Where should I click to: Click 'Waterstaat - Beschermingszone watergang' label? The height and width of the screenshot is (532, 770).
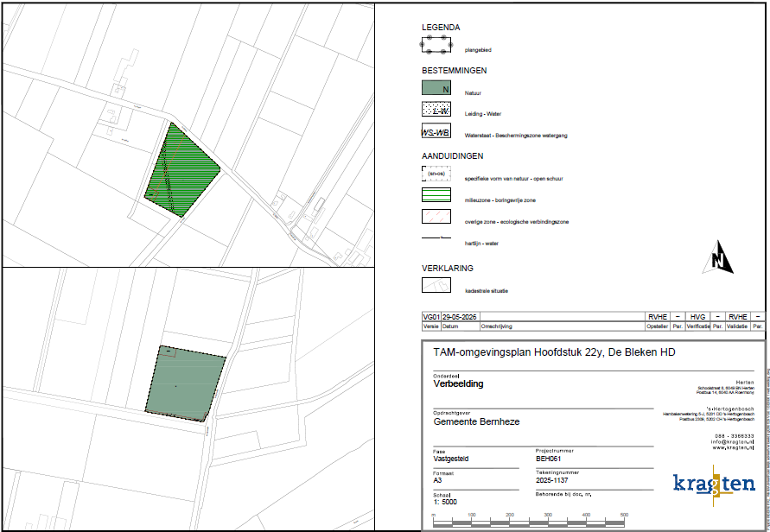point(516,136)
